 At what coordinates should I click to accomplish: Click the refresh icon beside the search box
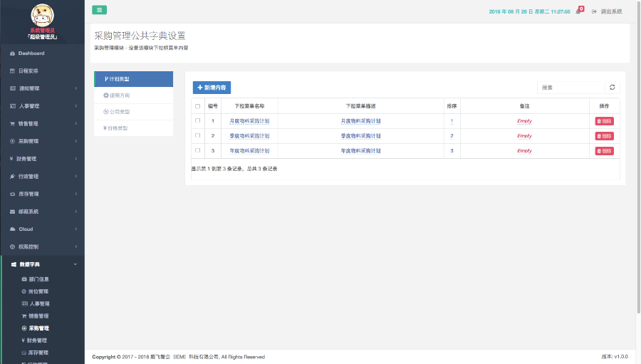click(x=612, y=88)
